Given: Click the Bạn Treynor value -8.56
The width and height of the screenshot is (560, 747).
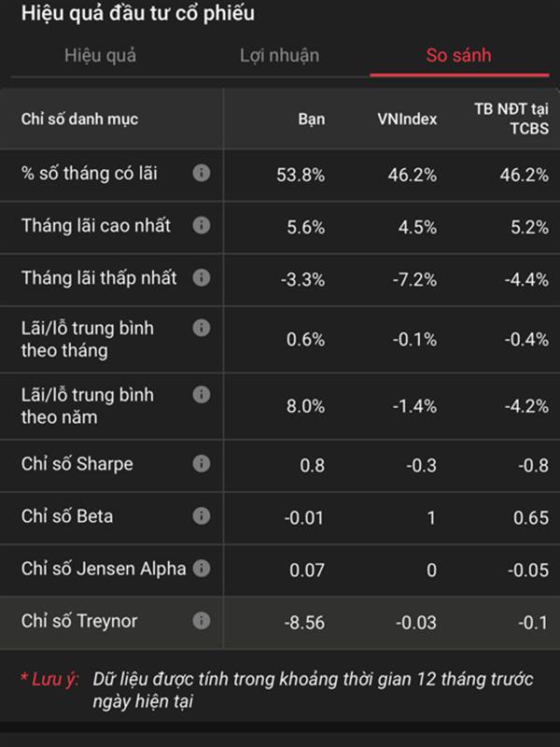Looking at the screenshot, I should coord(304,623).
